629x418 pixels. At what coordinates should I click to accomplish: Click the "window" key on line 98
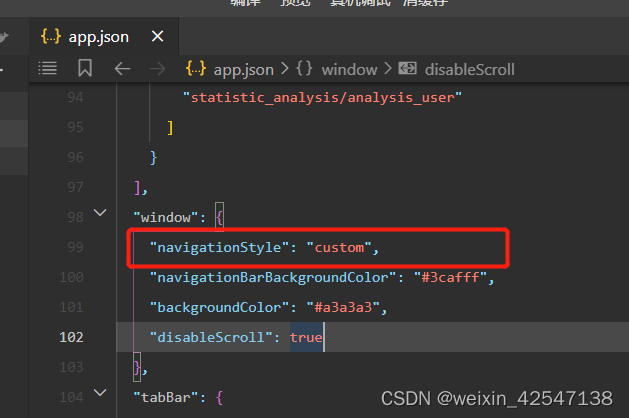click(166, 217)
